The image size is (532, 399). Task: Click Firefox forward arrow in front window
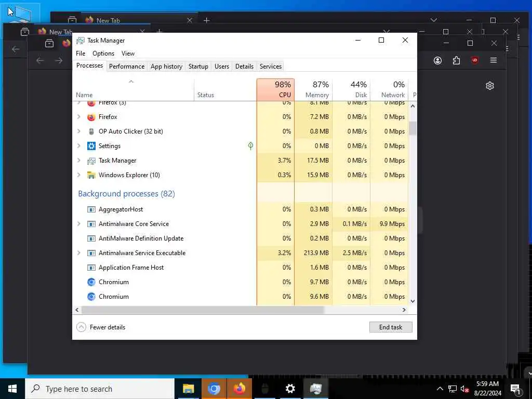59,60
